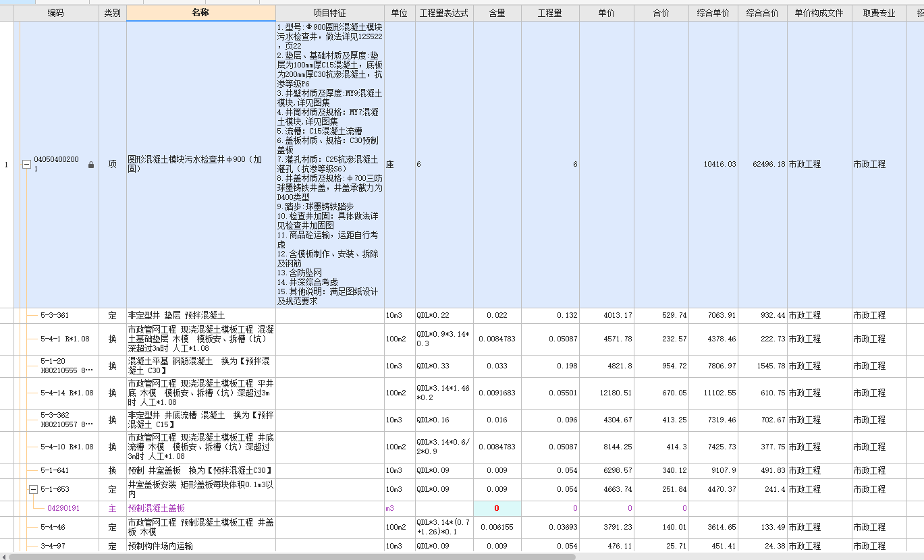Image resolution: width=924 pixels, height=560 pixels.
Task: Select name cell 预制构件场内运输
Action: [x=201, y=546]
